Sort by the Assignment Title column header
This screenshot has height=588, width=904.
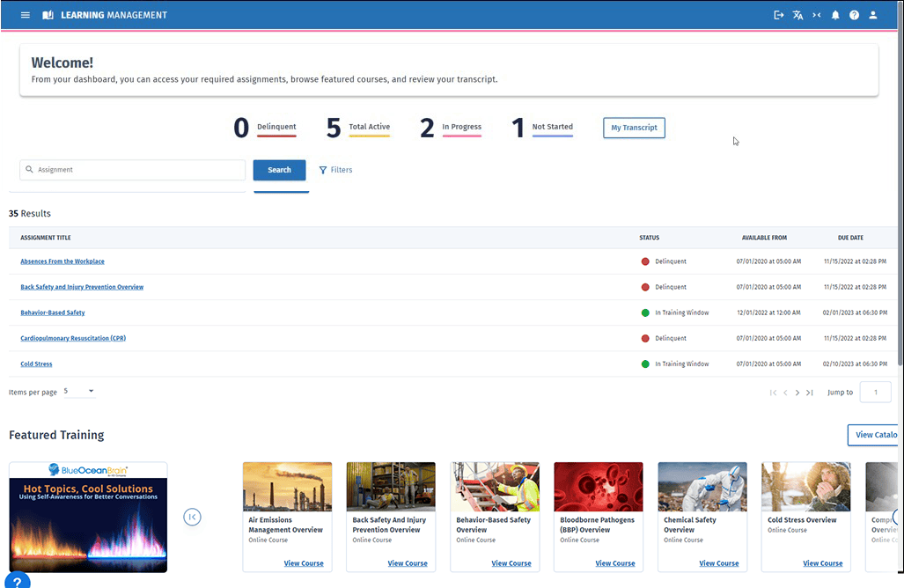point(46,238)
